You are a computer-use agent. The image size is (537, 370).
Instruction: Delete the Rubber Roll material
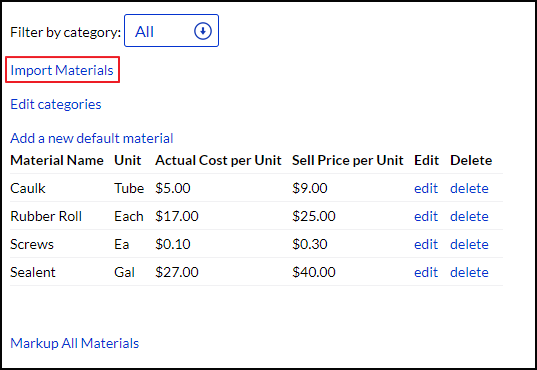469,216
